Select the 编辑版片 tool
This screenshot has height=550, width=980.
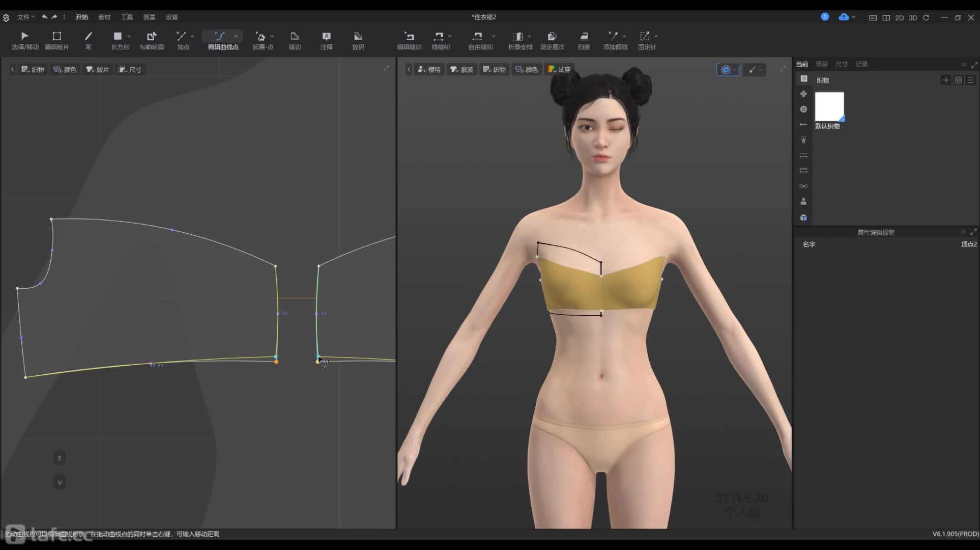(x=57, y=41)
